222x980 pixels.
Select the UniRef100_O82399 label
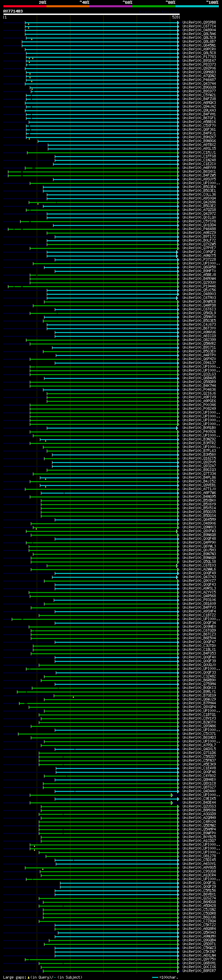click(x=199, y=340)
